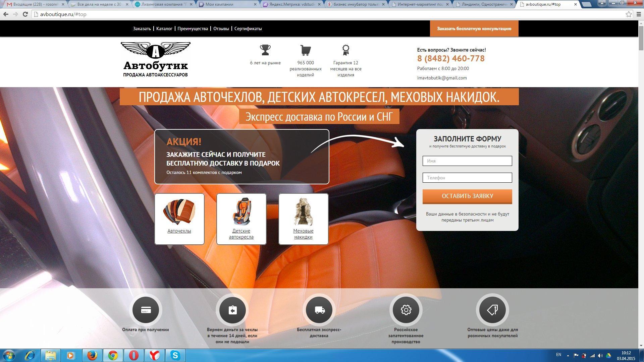The image size is (644, 362).
Task: Bookmark the page with the star icon
Action: 629,14
